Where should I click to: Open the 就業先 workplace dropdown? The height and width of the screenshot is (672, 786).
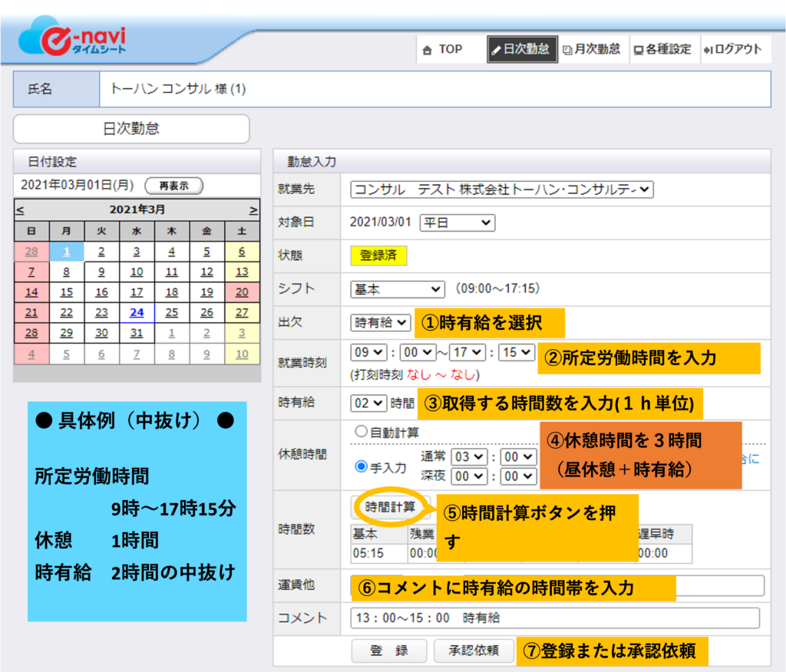(x=501, y=189)
